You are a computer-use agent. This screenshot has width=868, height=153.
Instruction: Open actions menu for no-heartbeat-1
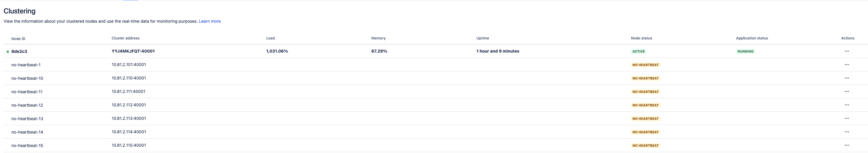846,65
